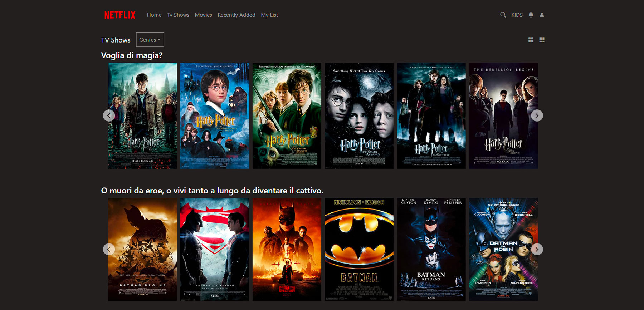Open My List in navigation

coord(269,15)
